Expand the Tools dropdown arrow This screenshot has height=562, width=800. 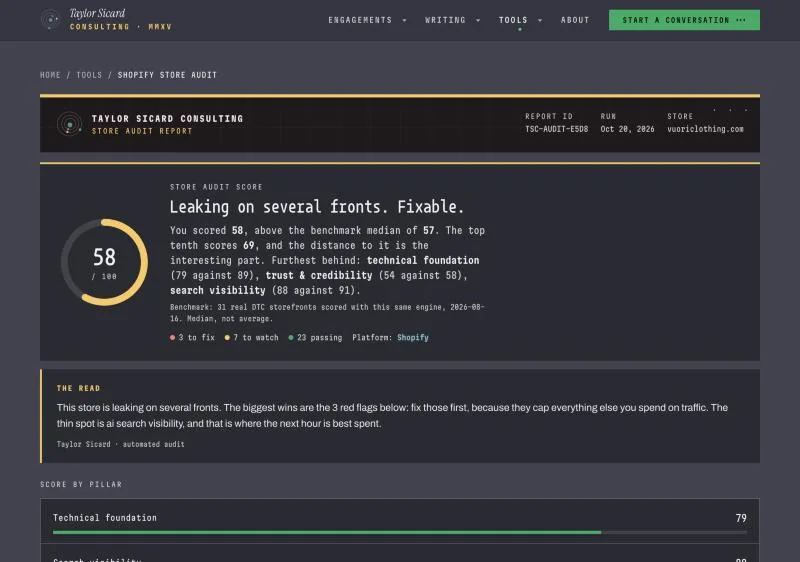540,20
